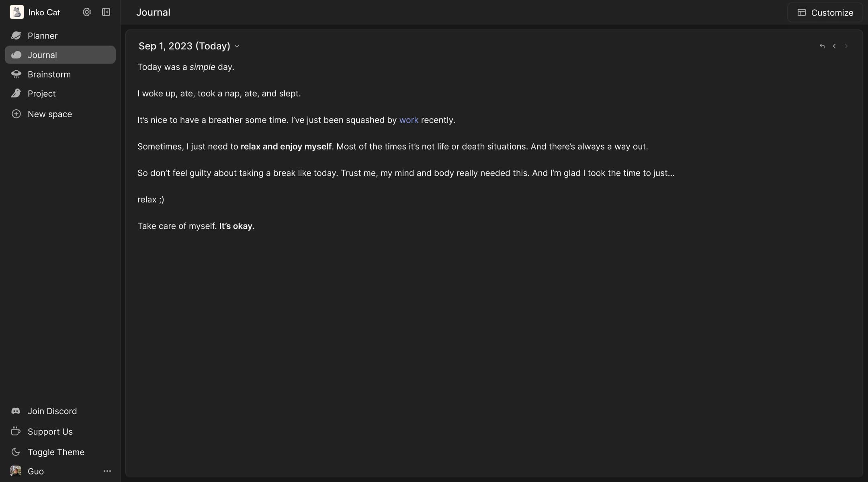Click the Inko Cat workspace avatar
Image resolution: width=868 pixels, height=482 pixels.
(16, 12)
